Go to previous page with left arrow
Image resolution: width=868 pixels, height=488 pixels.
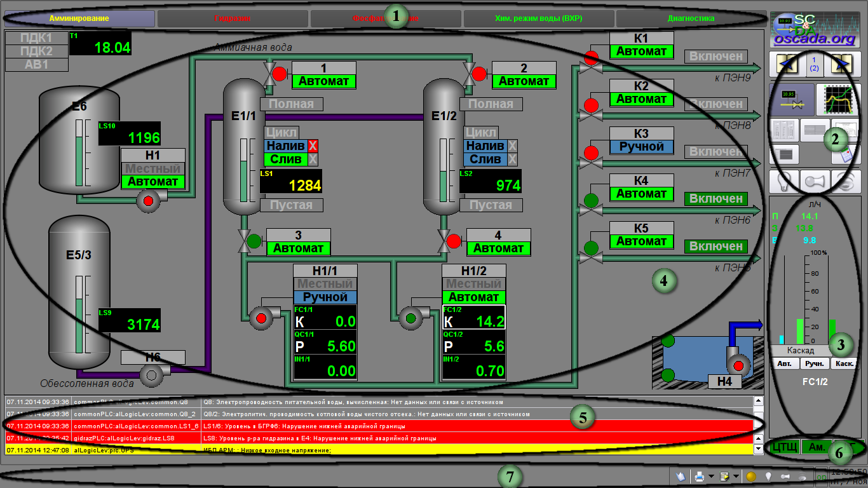[x=783, y=64]
